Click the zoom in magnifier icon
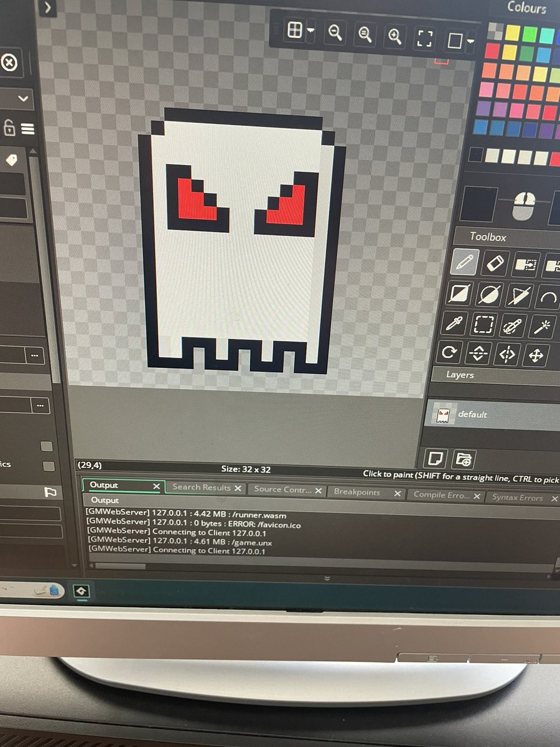The height and width of the screenshot is (747, 560). 394,37
